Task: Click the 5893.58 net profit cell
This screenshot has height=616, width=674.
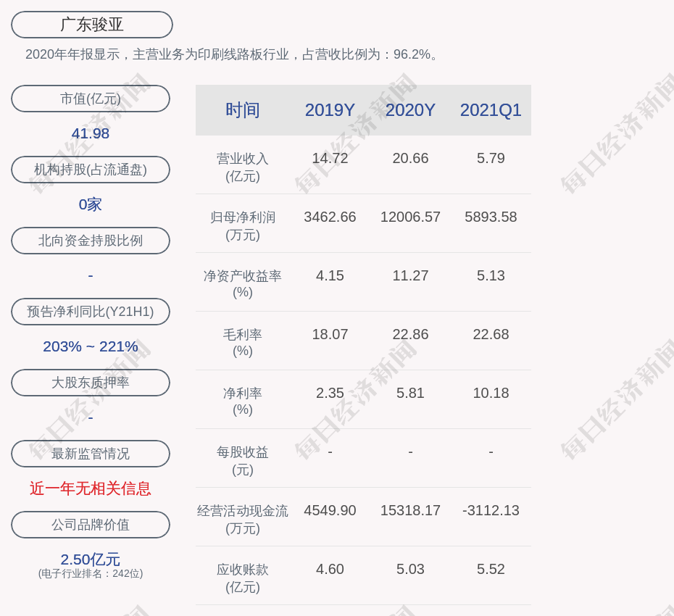Action: tap(491, 217)
